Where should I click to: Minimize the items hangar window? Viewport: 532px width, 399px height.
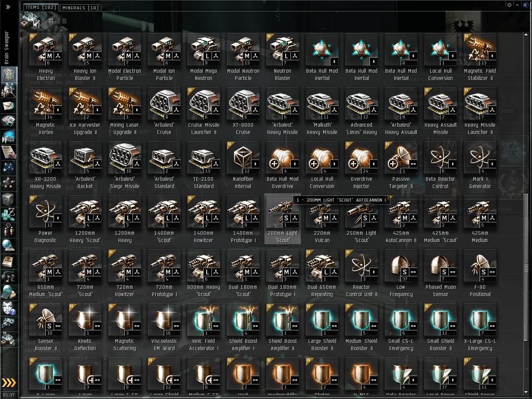click(517, 5)
